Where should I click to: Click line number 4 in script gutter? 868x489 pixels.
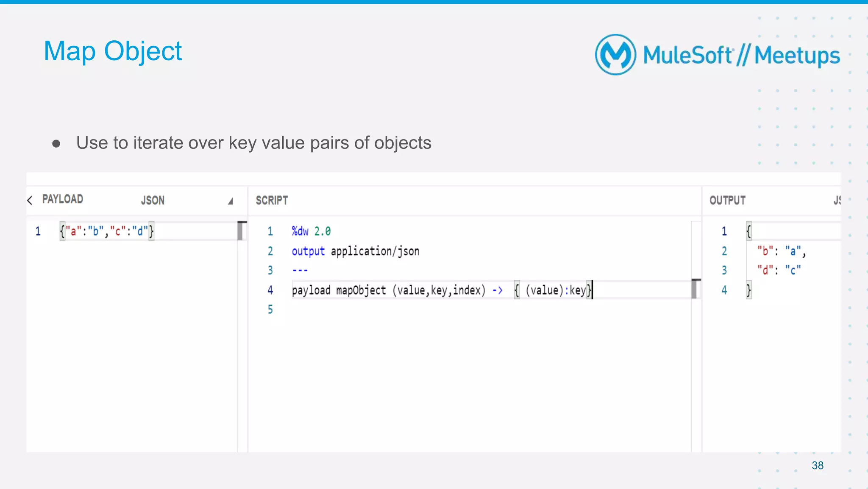[270, 290]
